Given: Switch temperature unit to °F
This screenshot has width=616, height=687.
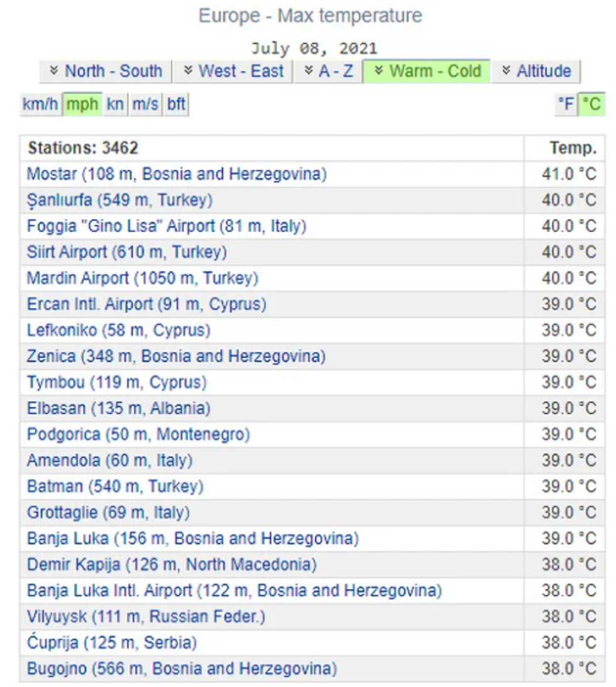Looking at the screenshot, I should pos(564,104).
